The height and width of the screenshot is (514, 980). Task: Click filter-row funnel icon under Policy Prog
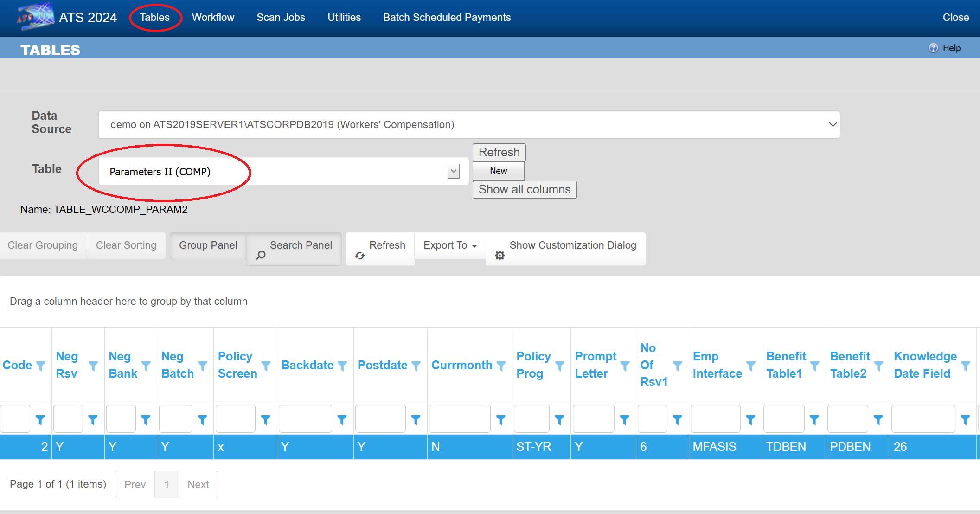point(559,420)
